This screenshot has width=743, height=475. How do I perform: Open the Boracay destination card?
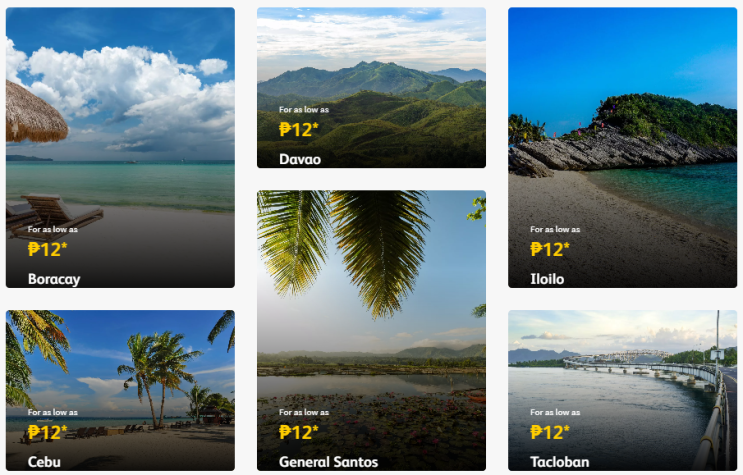[x=120, y=147]
